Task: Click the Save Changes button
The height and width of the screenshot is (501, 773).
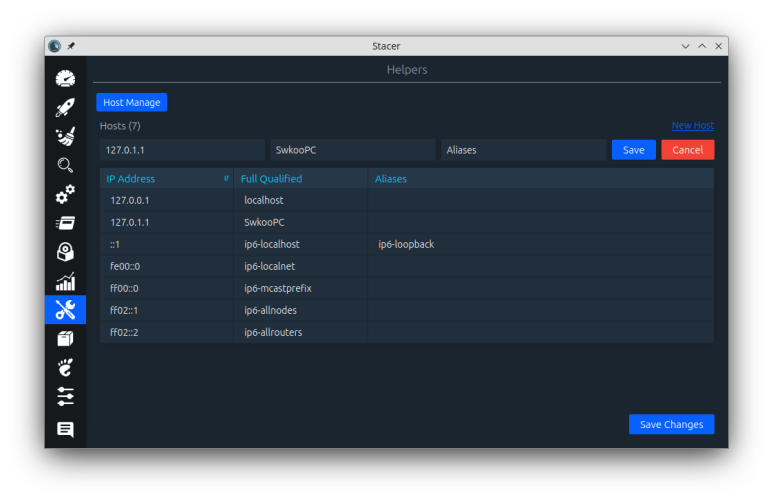Action: (671, 425)
